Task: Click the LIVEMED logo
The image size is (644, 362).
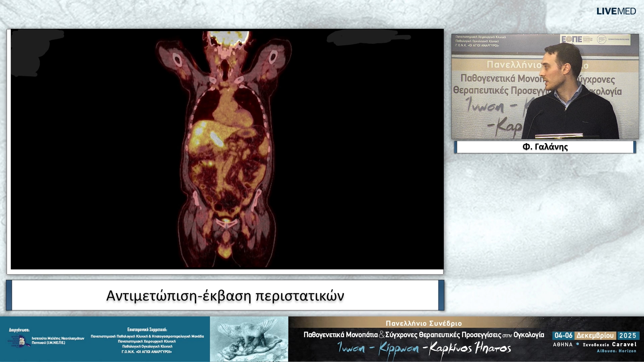Action: 616,11
